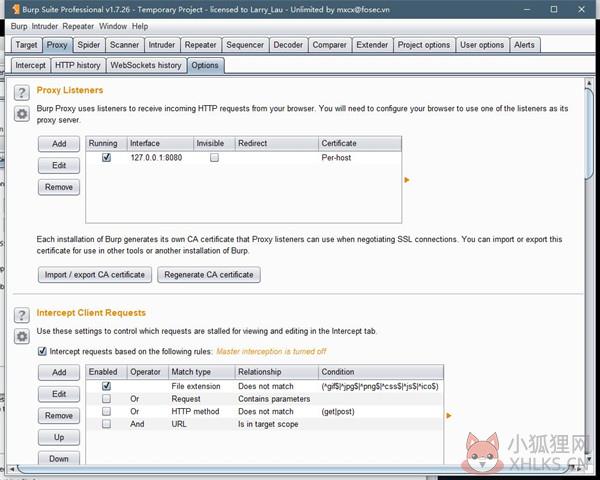Enable the HTTP method rule checkbox
600x480 pixels.
point(106,411)
